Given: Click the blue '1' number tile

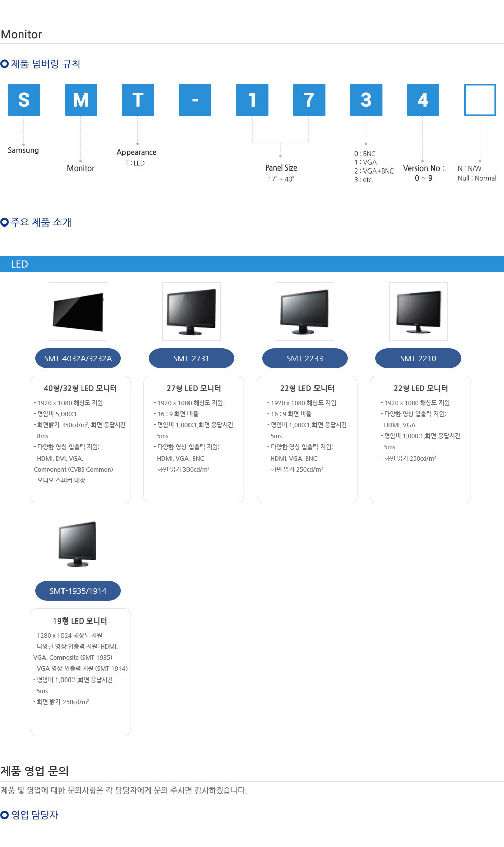Looking at the screenshot, I should [x=252, y=100].
